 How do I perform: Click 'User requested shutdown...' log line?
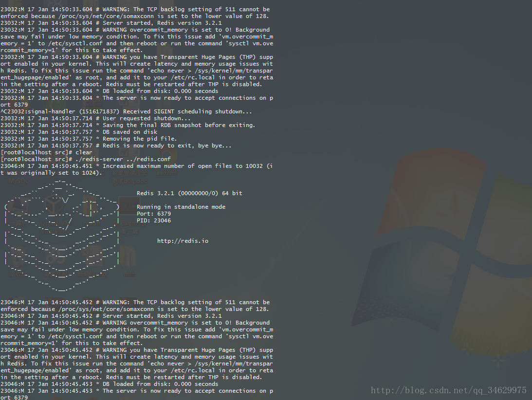96,118
